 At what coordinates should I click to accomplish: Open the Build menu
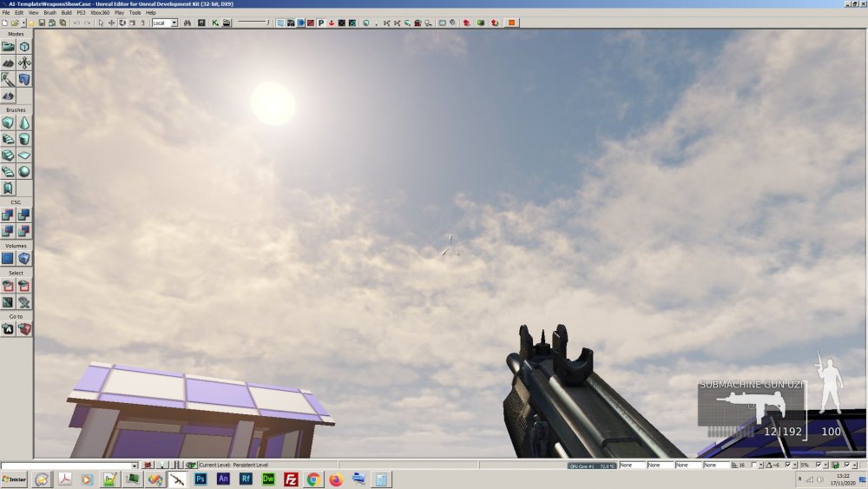coord(66,12)
